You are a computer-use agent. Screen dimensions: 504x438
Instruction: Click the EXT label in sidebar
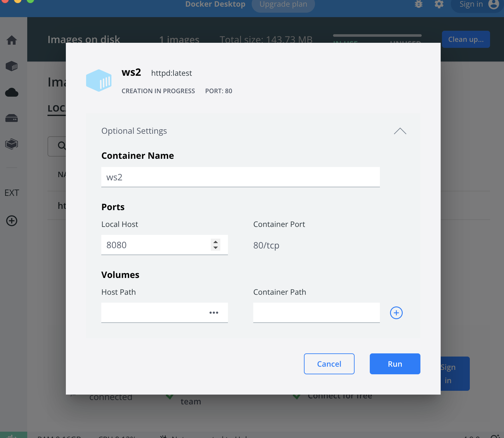coord(12,193)
